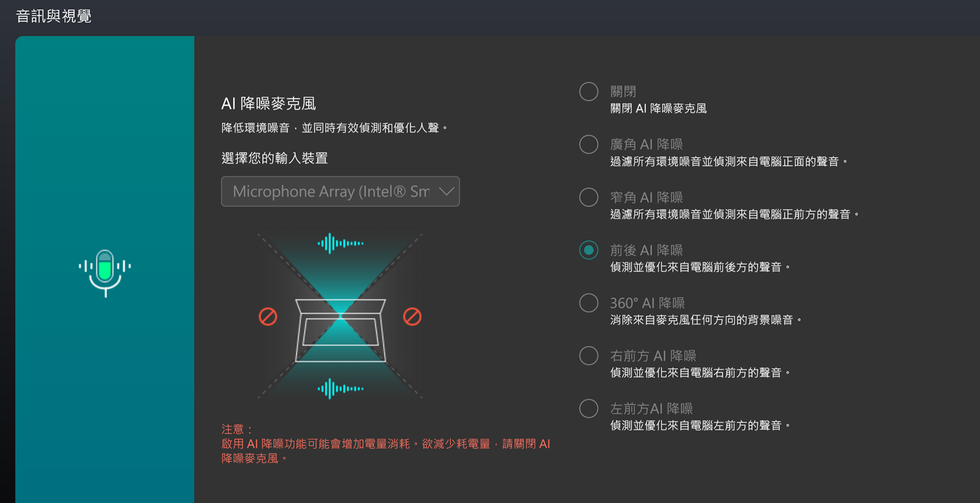Click the right red prohibited icon

click(412, 317)
